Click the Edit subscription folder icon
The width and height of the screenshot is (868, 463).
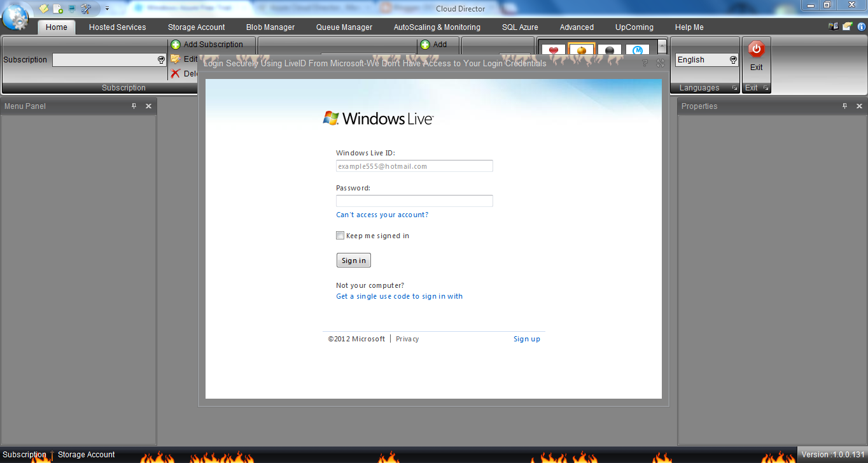click(x=176, y=59)
